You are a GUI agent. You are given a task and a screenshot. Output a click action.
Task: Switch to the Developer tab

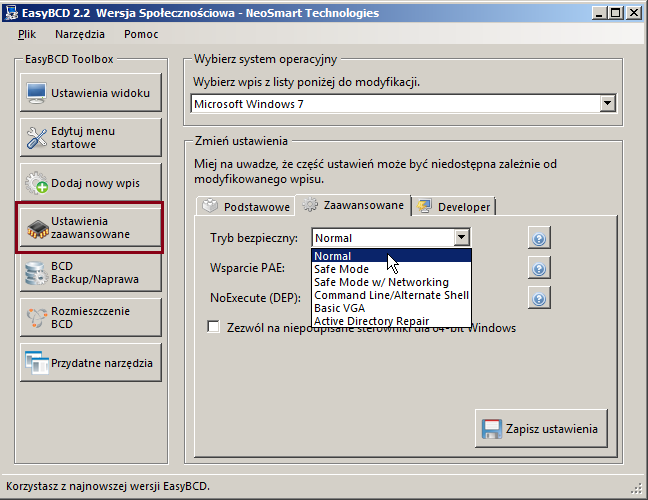point(454,206)
